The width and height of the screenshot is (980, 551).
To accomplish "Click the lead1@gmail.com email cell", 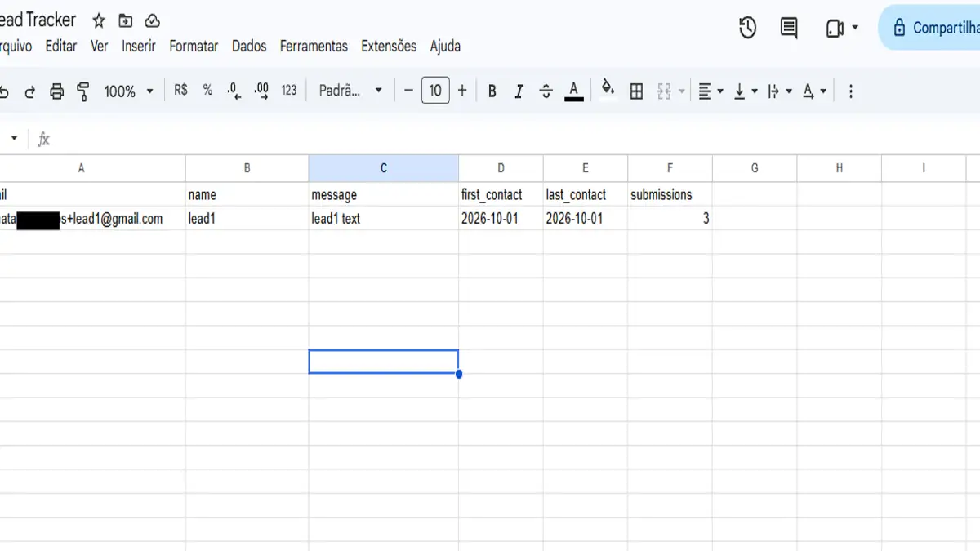I will [92, 219].
